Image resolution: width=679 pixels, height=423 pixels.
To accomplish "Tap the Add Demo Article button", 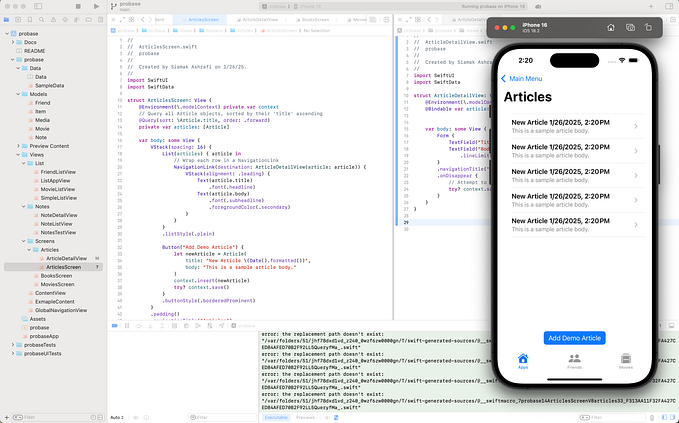I will pos(575,338).
